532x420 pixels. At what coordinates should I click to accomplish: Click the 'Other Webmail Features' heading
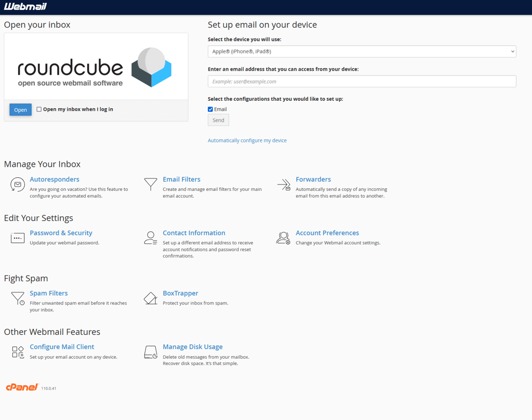[52, 332]
